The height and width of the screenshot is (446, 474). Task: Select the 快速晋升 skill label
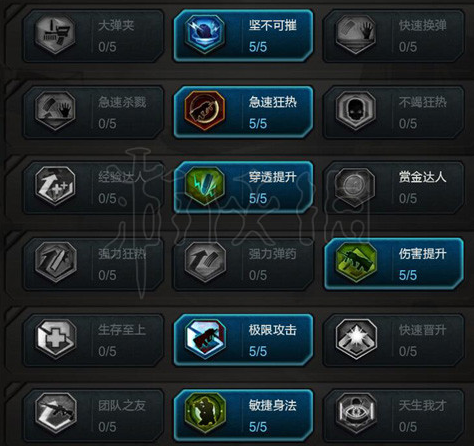[423, 330]
